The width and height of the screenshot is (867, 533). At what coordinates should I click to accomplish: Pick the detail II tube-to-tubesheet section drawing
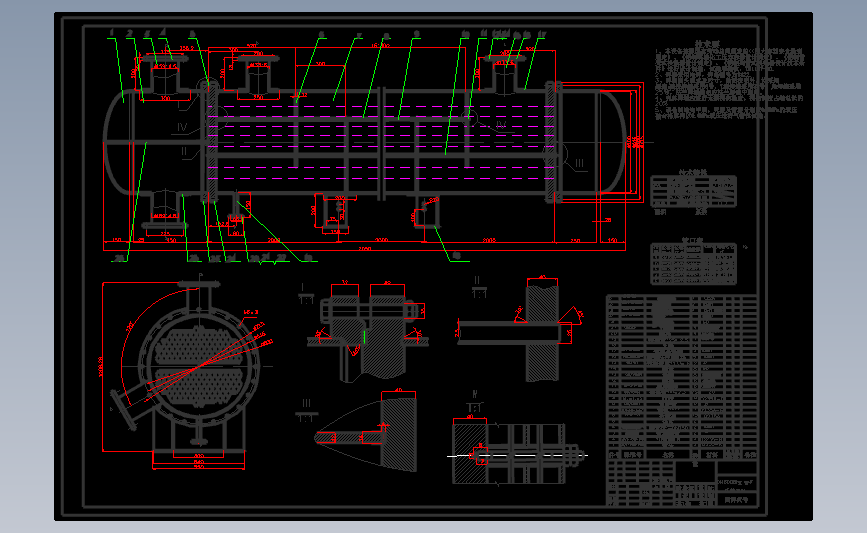click(x=518, y=331)
